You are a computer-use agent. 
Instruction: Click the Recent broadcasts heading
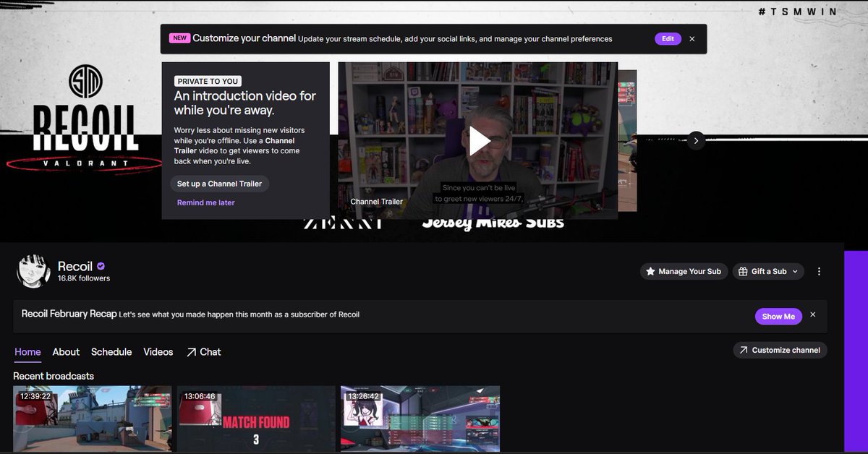[x=54, y=376]
